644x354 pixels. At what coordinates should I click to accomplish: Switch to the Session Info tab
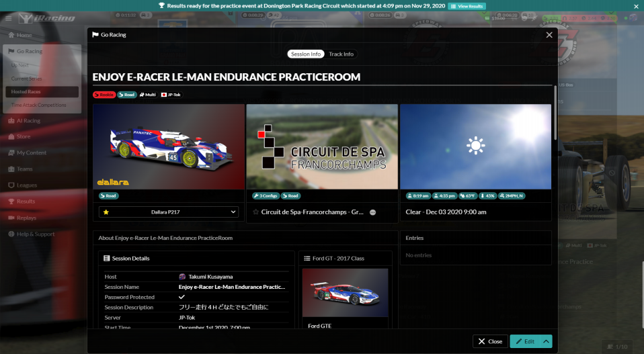(x=306, y=54)
